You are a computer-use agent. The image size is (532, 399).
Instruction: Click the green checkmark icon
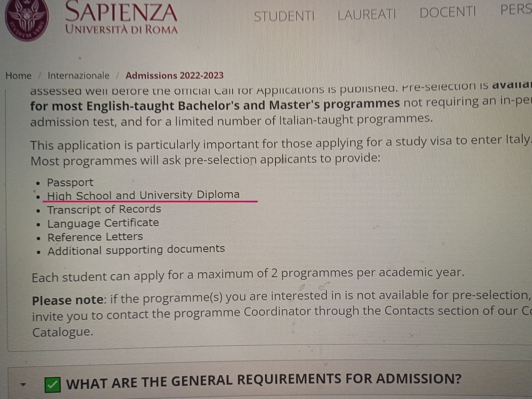click(53, 384)
